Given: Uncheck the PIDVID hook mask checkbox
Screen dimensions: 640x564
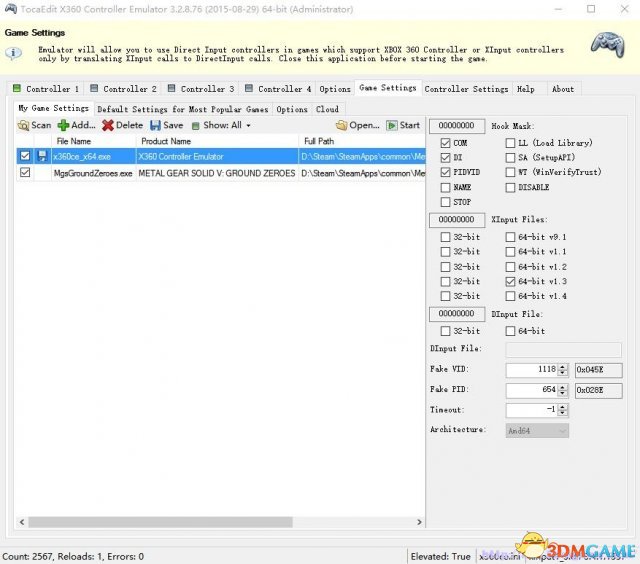Looking at the screenshot, I should tap(445, 172).
